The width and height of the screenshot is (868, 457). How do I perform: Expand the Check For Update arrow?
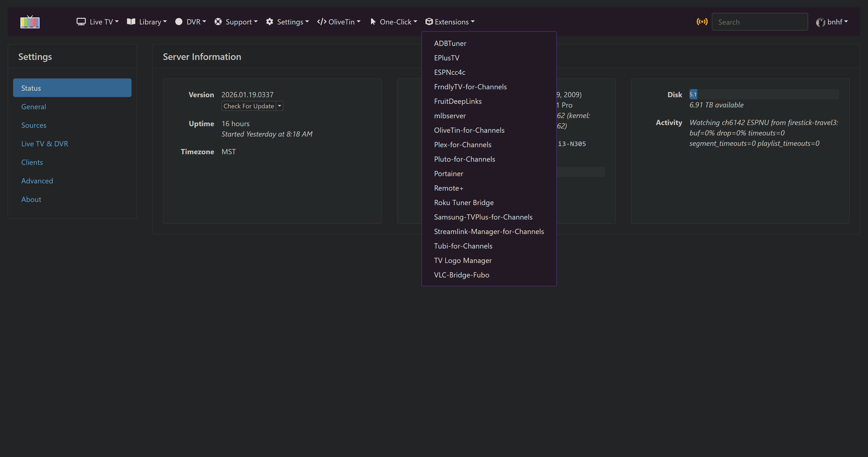pos(279,106)
